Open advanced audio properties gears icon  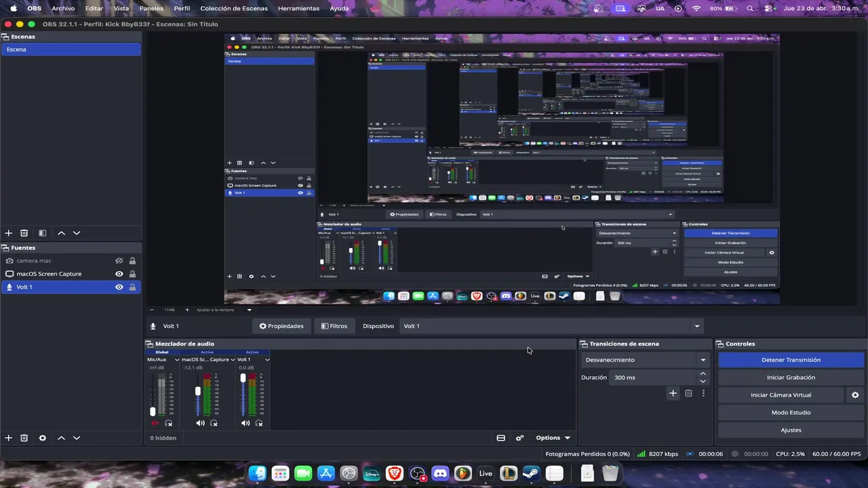click(519, 438)
